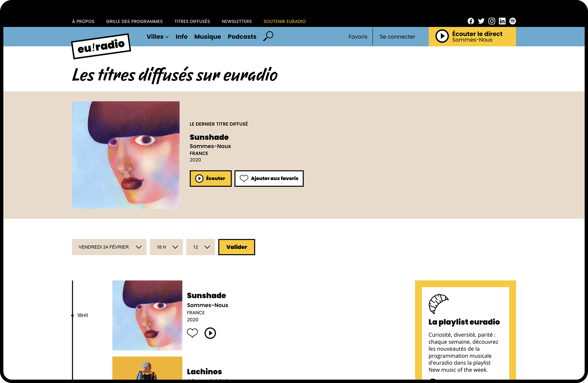588x383 pixels.
Task: Go to Favoris
Action: coord(358,37)
